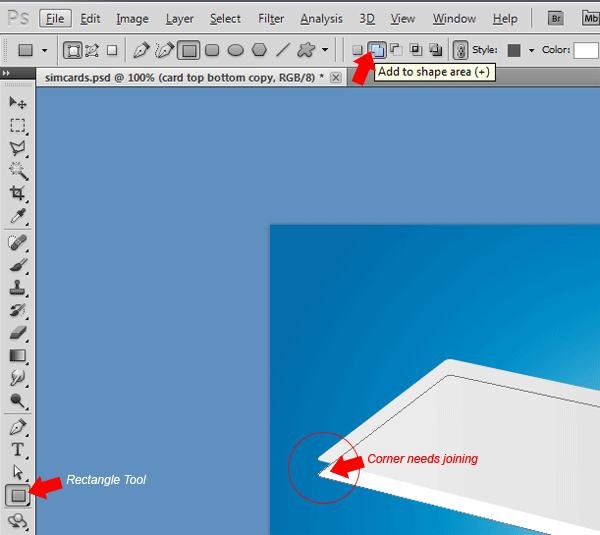Select the Spot Healing Brush tool
The height and width of the screenshot is (535, 600).
coord(18,243)
